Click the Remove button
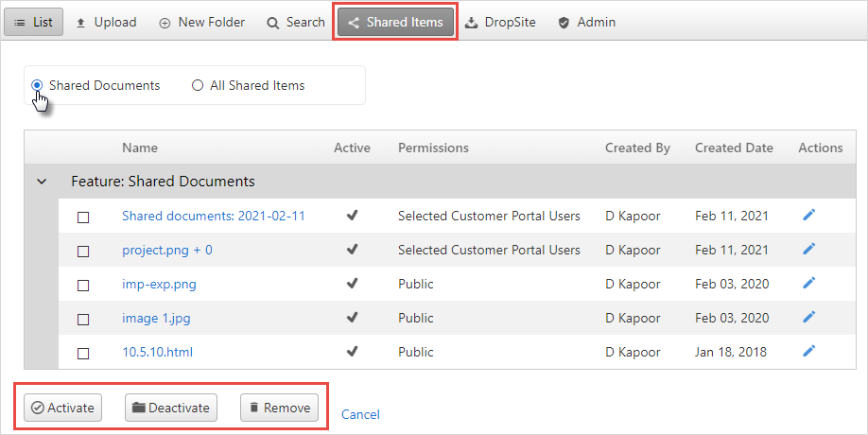This screenshot has height=435, width=868. click(280, 408)
